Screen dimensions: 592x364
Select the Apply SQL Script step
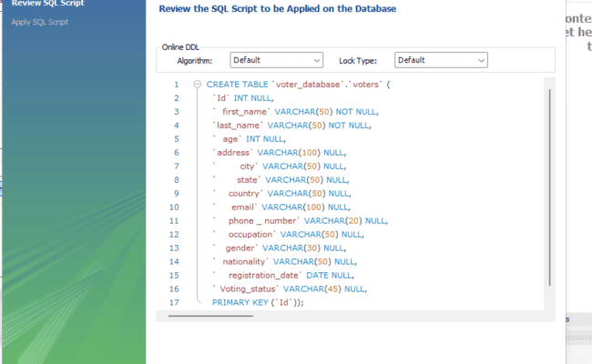pyautogui.click(x=40, y=22)
